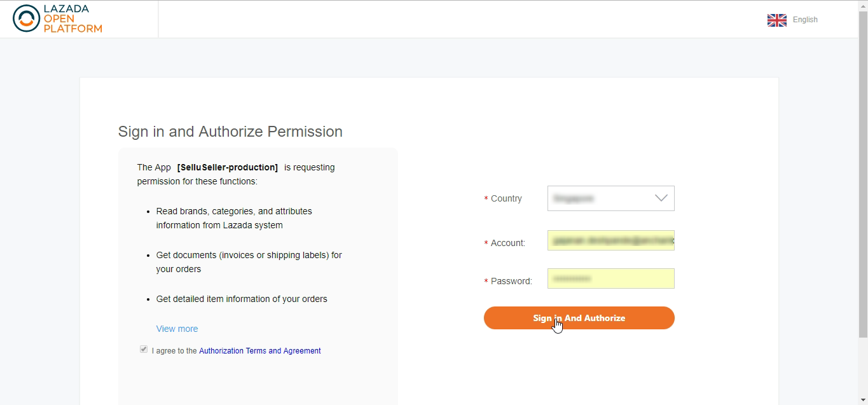This screenshot has width=868, height=405.
Task: Focus the Account input field
Action: click(x=610, y=240)
